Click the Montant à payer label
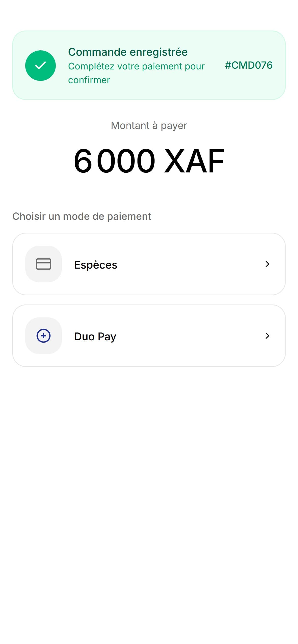 [149, 126]
